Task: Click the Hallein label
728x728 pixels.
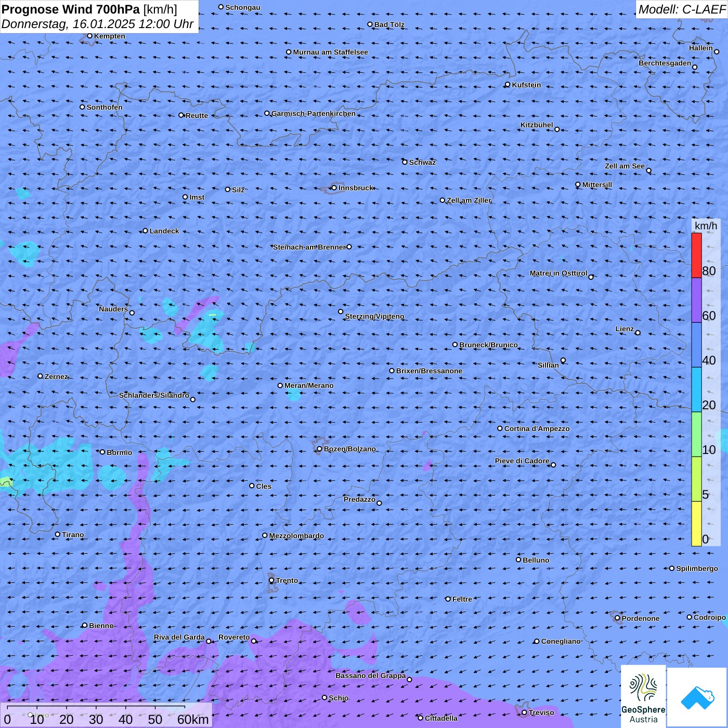Action: tap(701, 48)
